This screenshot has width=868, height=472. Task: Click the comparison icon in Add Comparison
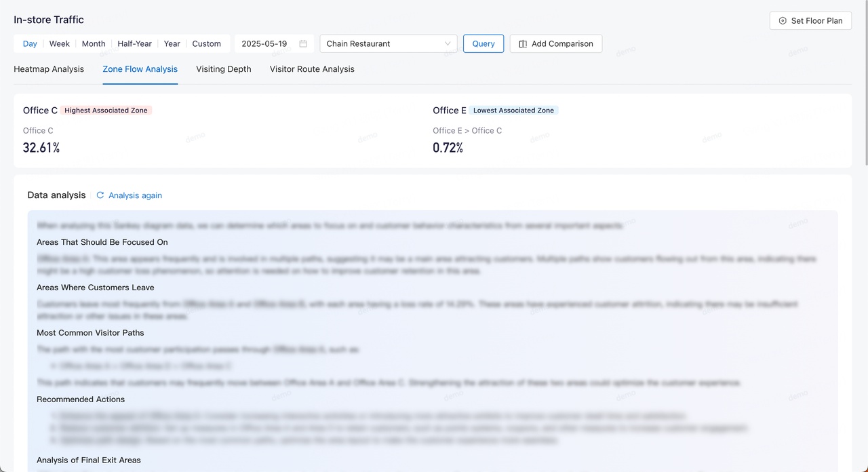pyautogui.click(x=523, y=44)
